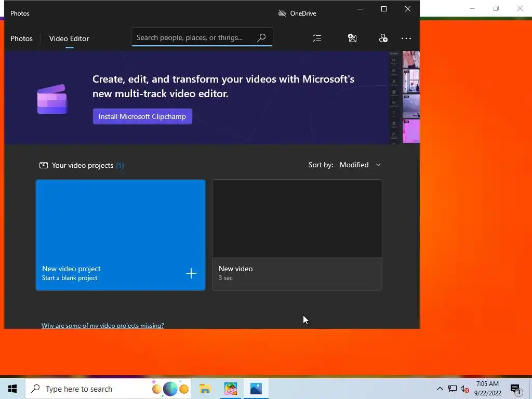Viewport: 532px width, 399px height.
Task: Click the purple Clipchamp logo
Action: pyautogui.click(x=52, y=99)
